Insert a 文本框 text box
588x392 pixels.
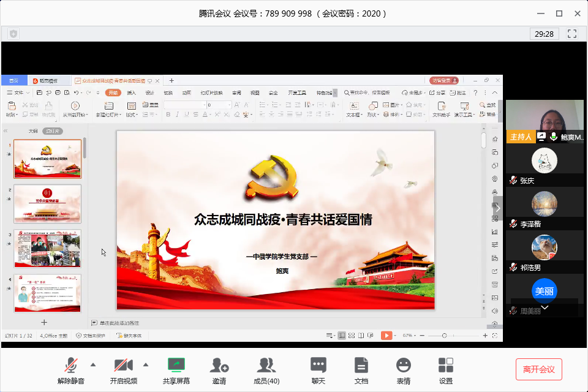coord(354,110)
